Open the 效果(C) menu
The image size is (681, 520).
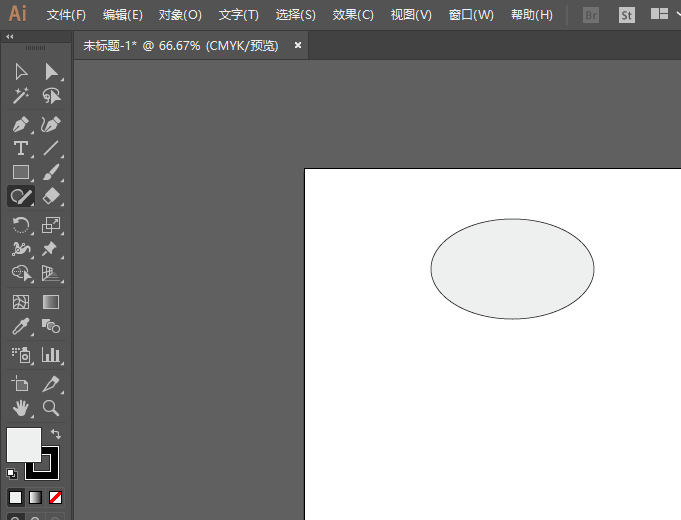353,15
